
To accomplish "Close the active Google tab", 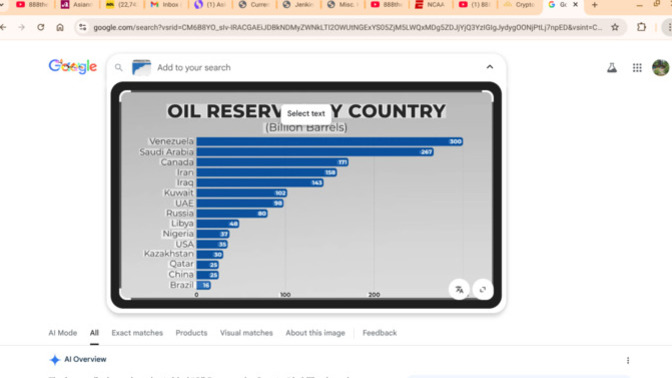I will (x=576, y=4).
